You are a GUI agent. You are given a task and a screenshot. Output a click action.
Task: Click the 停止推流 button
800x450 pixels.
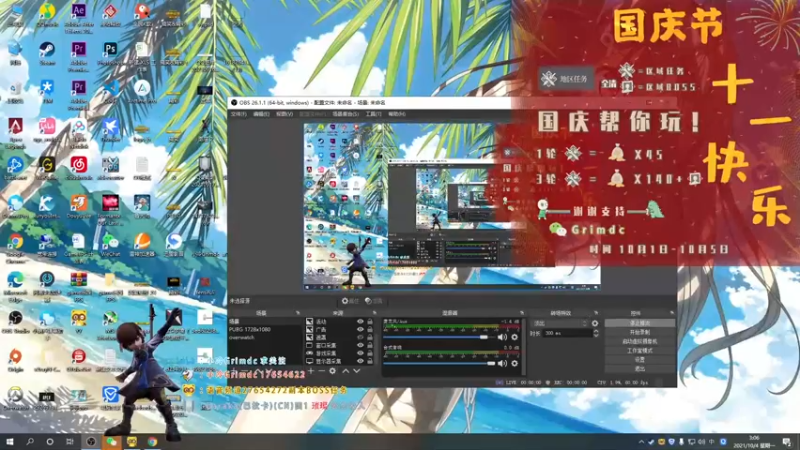[x=640, y=323]
